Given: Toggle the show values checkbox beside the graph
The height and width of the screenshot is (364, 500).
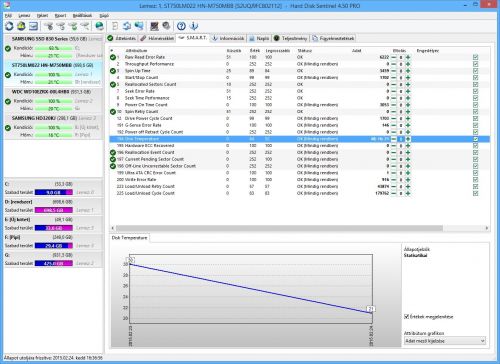Looking at the screenshot, I should (x=406, y=316).
